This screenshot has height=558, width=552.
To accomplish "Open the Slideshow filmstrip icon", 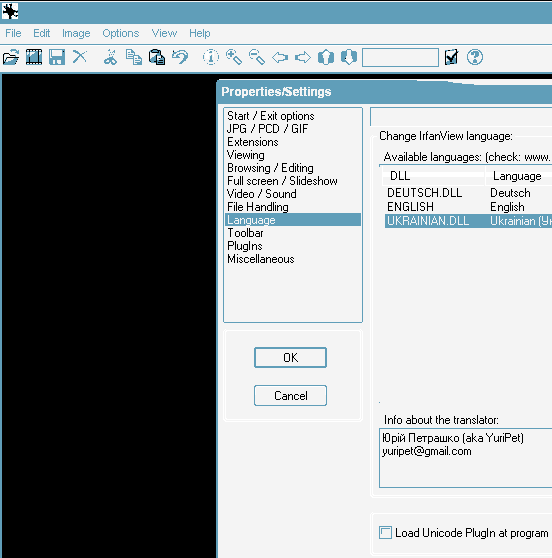I will pos(34,57).
